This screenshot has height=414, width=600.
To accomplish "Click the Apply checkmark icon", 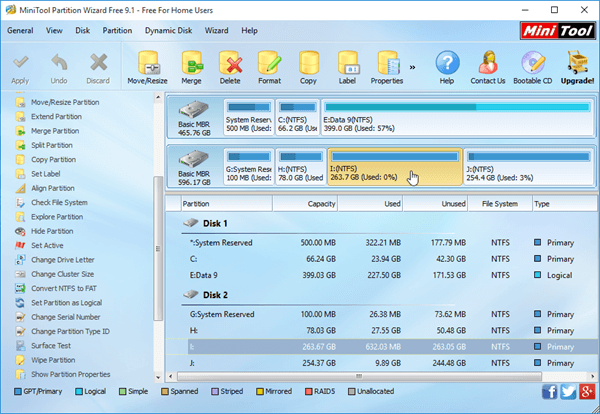I will coord(21,62).
